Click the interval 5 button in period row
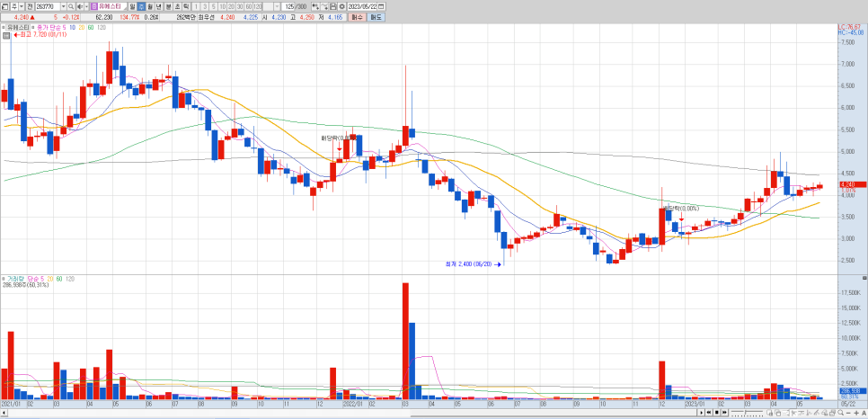 coord(214,6)
